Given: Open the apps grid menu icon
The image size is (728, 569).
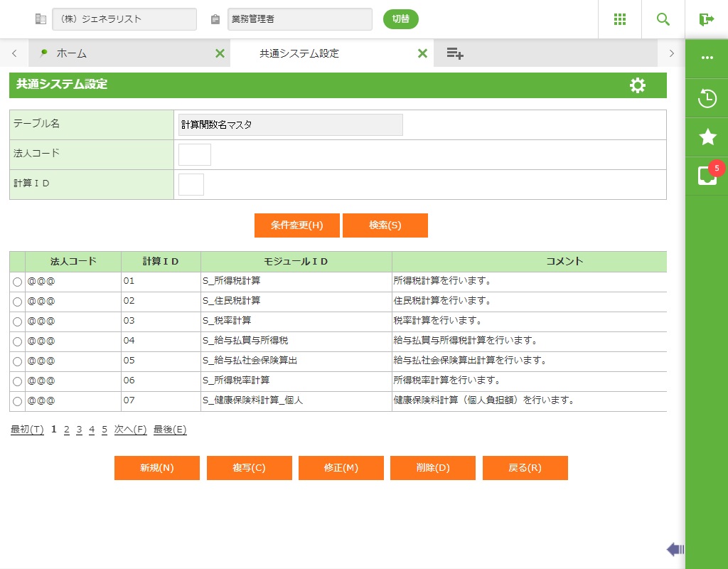Looking at the screenshot, I should 619,19.
